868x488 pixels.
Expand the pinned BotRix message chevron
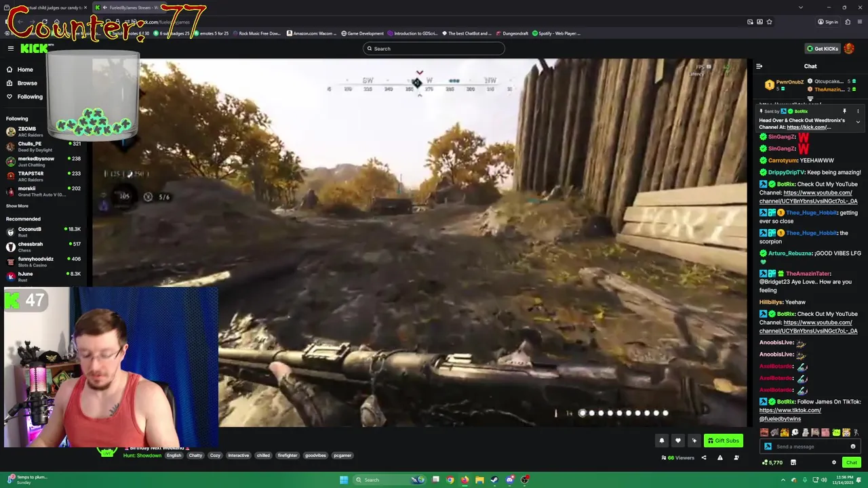coord(858,122)
